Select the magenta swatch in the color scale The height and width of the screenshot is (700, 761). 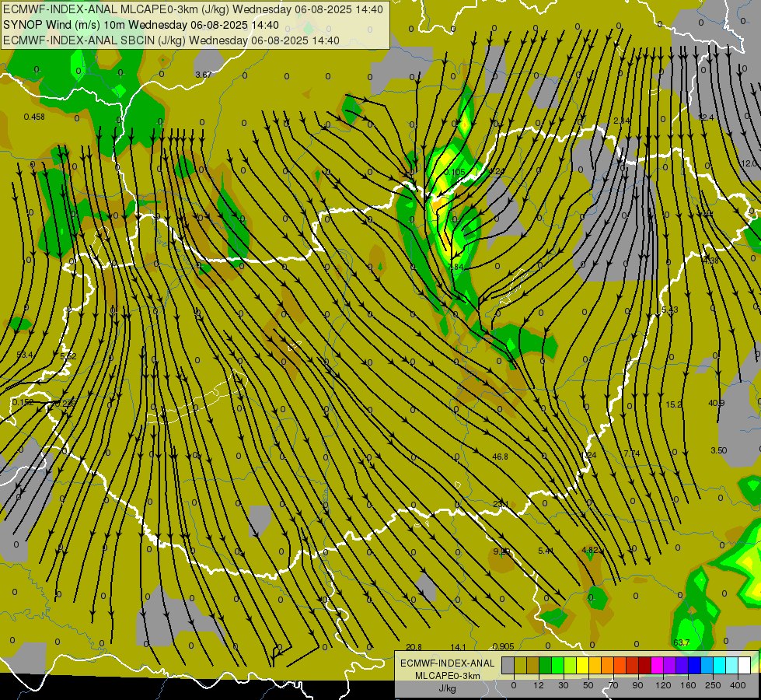coord(657,665)
